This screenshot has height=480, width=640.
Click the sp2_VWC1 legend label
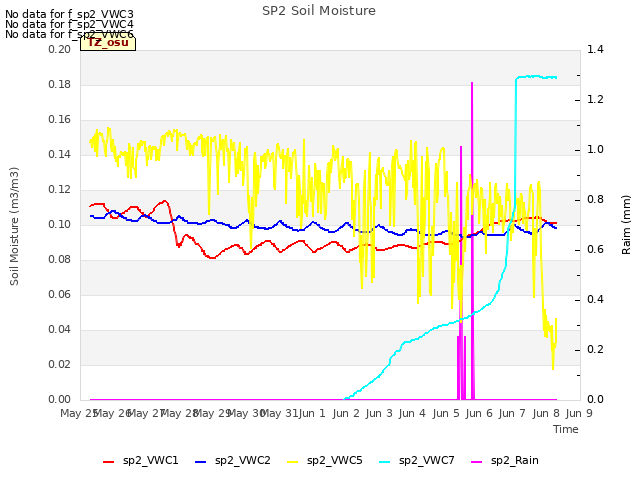click(x=150, y=460)
